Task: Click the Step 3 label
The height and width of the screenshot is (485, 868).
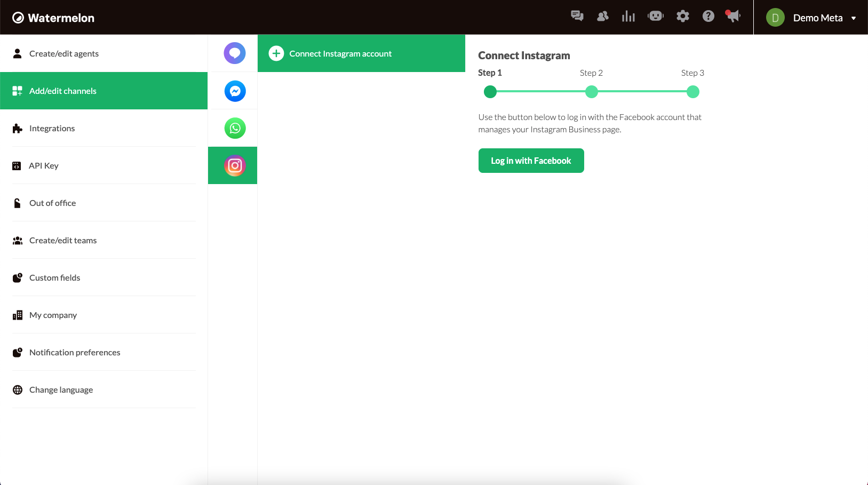Action: coord(692,73)
